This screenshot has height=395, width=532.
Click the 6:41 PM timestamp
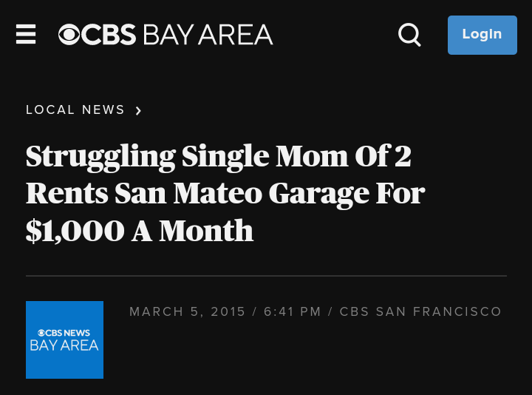[293, 312]
